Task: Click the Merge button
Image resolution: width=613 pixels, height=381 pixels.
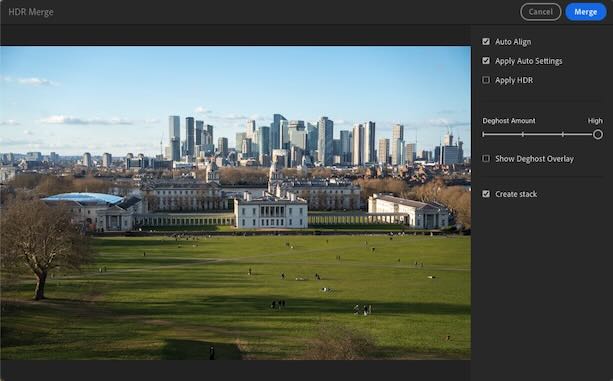Action: (x=585, y=12)
